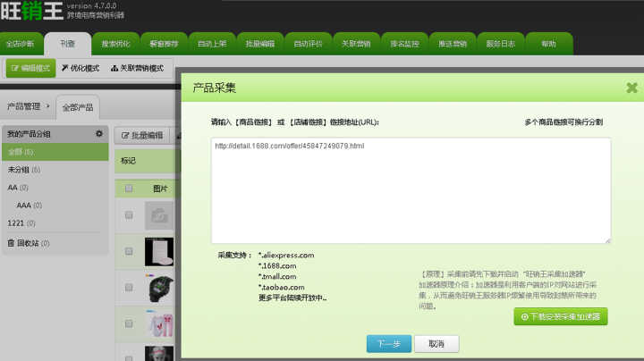This screenshot has width=644, height=361.
Task: Click *.aliexpress.com supported site text
Action: tap(286, 256)
